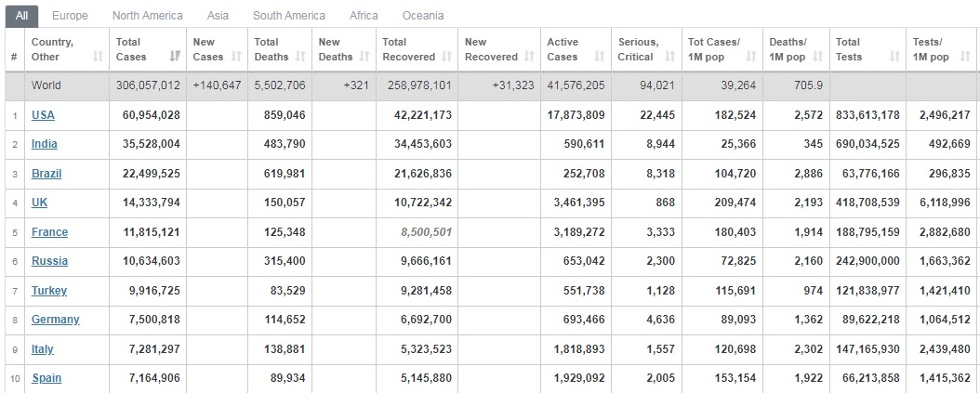Show the Oceania tab

pyautogui.click(x=423, y=16)
